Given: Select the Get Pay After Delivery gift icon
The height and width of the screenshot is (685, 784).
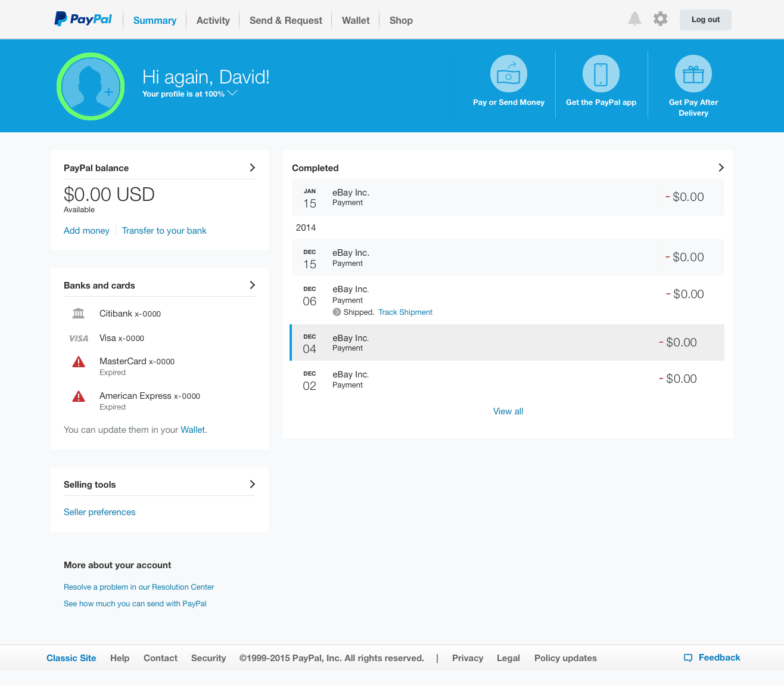Looking at the screenshot, I should (x=693, y=73).
